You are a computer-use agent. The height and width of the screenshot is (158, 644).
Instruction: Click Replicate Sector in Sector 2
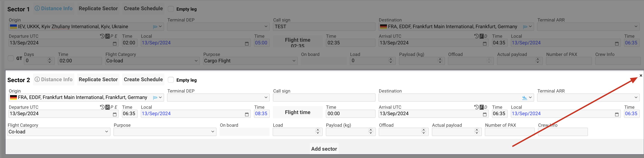(98, 80)
